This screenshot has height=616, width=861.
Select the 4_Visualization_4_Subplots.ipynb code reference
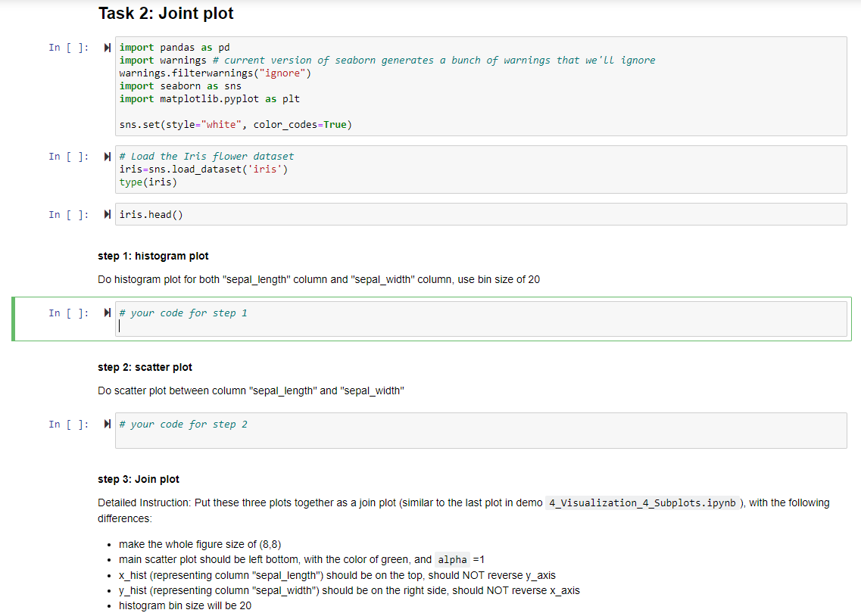point(642,502)
